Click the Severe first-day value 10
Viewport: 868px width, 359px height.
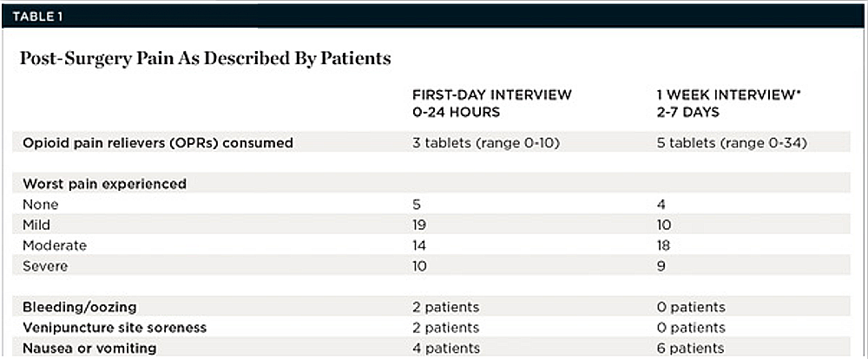tap(420, 266)
